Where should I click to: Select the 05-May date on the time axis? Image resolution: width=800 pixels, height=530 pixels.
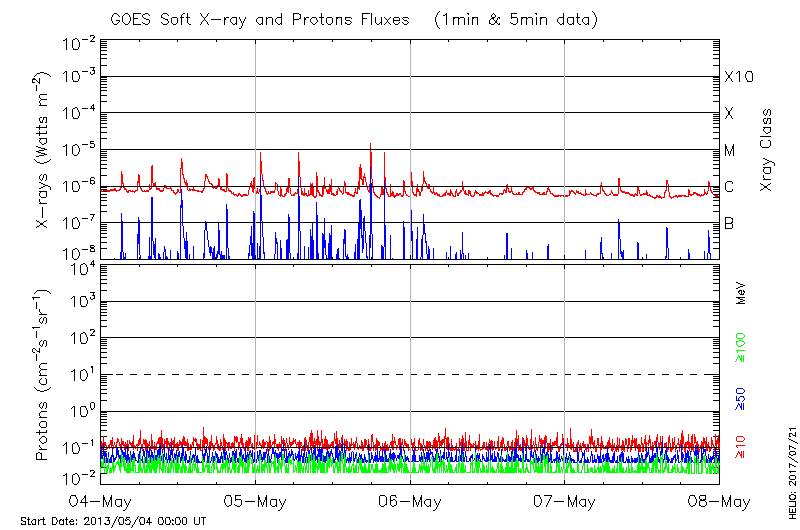pyautogui.click(x=256, y=500)
